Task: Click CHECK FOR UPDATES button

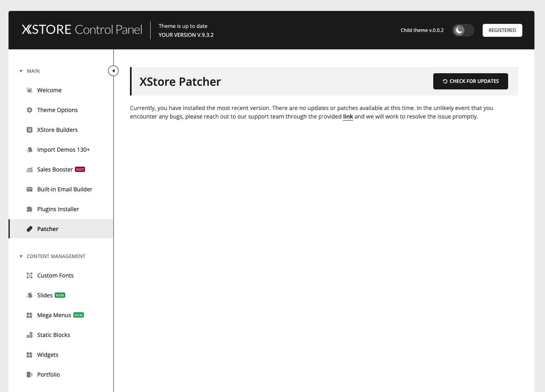Action: pyautogui.click(x=470, y=81)
